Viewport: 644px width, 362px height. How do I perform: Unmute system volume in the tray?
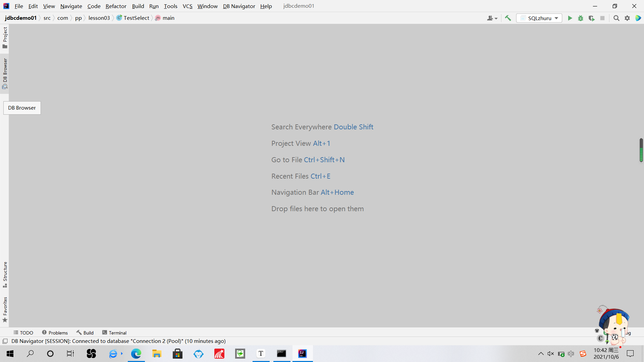click(x=550, y=354)
